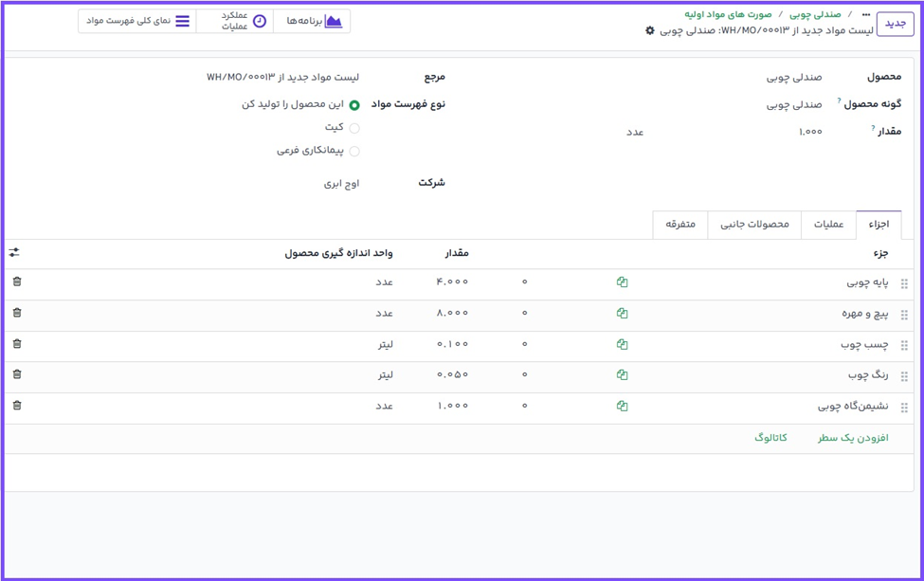Click green copy icon in رنگ چوب row
Image resolution: width=924 pixels, height=581 pixels.
pyautogui.click(x=622, y=375)
